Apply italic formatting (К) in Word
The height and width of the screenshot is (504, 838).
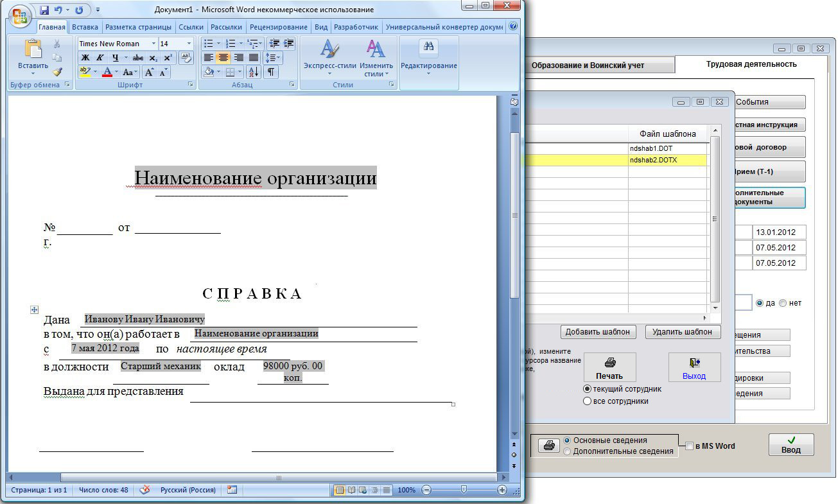point(100,58)
